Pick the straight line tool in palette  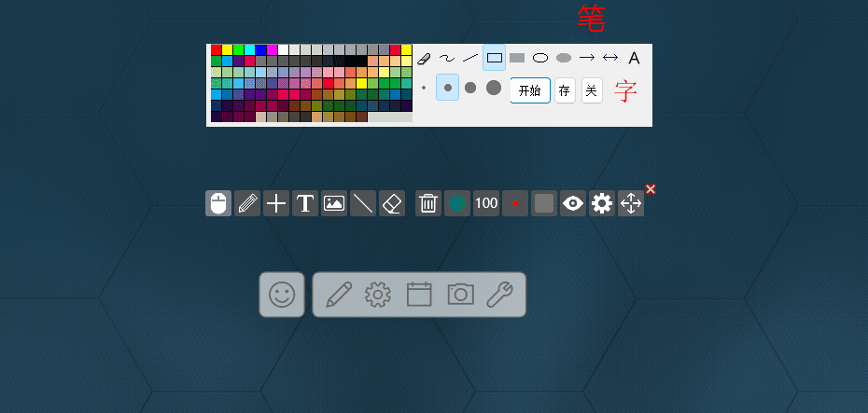click(x=470, y=58)
